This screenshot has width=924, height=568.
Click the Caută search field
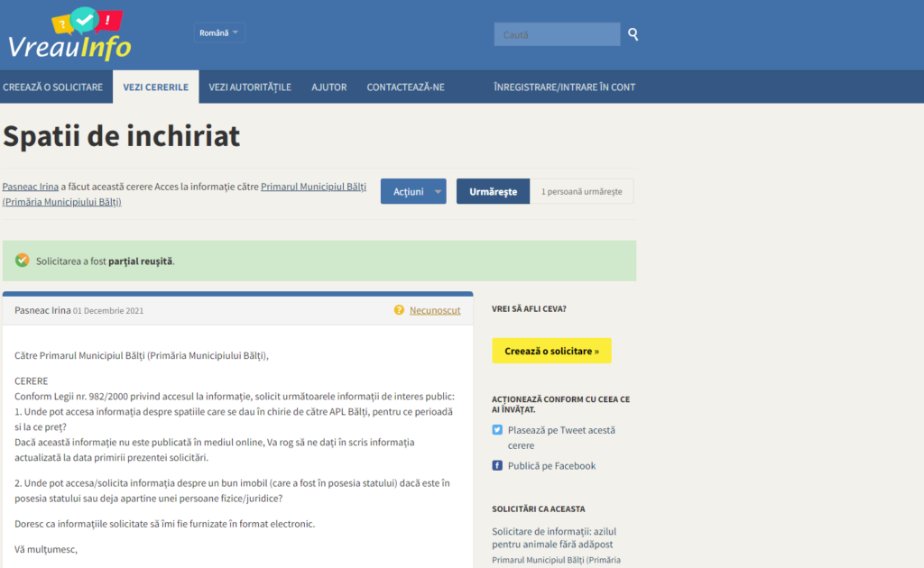click(x=557, y=34)
